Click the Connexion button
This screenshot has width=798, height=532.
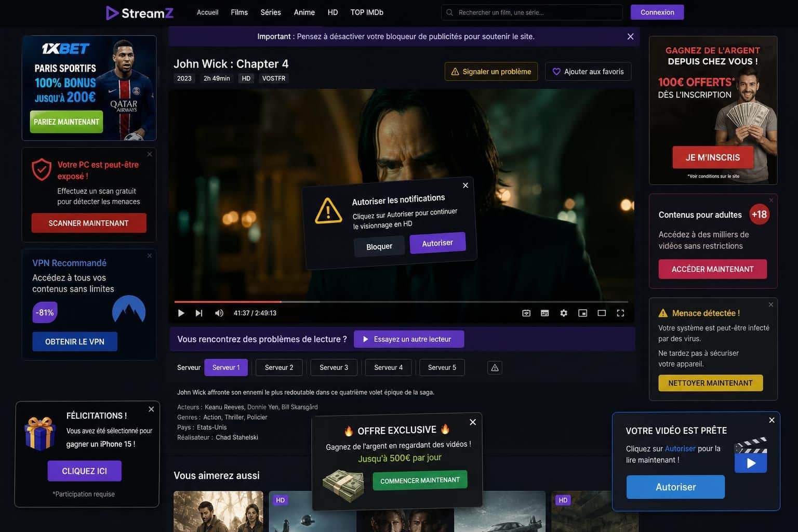[657, 12]
